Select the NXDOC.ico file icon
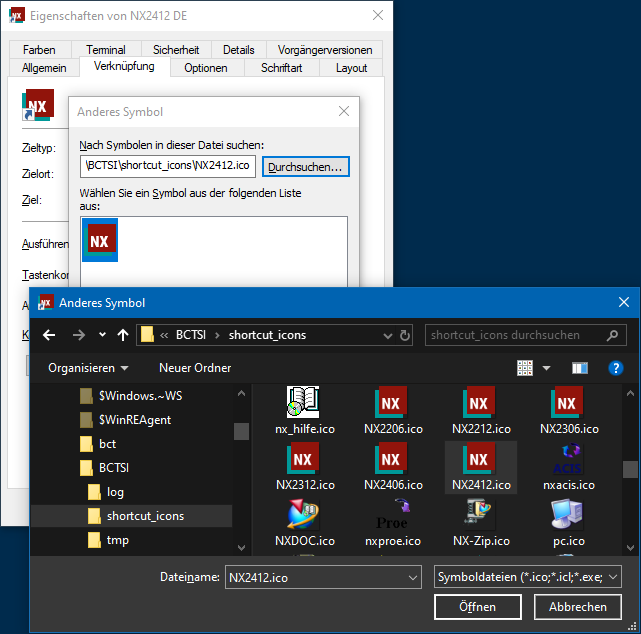The image size is (641, 634). [x=303, y=514]
